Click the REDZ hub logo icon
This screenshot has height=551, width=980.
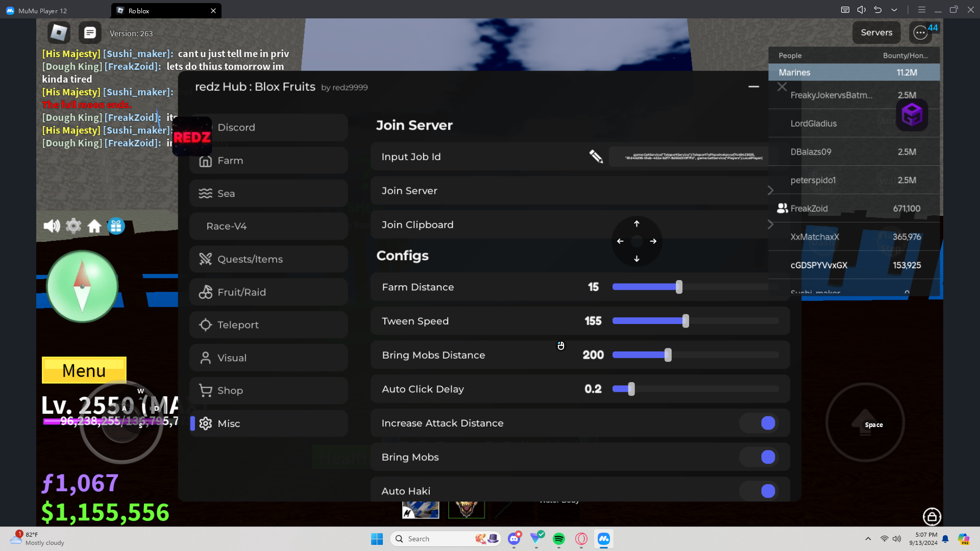(x=192, y=137)
